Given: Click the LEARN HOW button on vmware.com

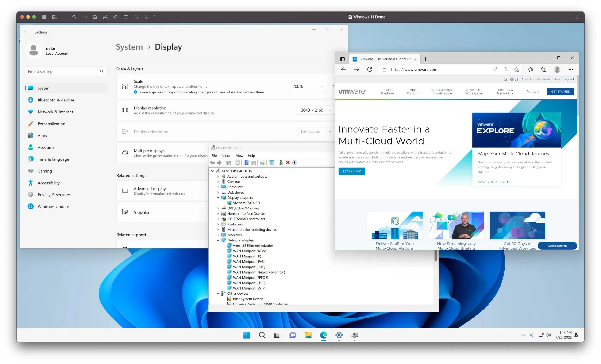Looking at the screenshot, I should (351, 171).
